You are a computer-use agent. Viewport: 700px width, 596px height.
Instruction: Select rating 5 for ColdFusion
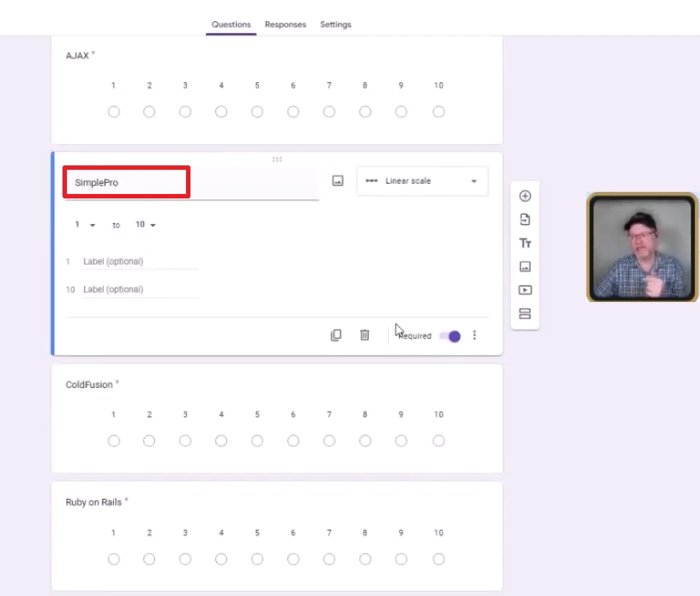point(257,441)
